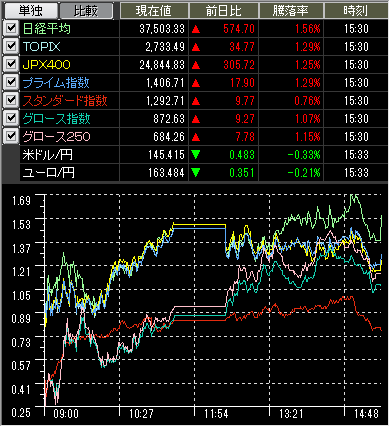Click the 14:48 time axis label
Screen dimensions: 390x427
[367, 414]
